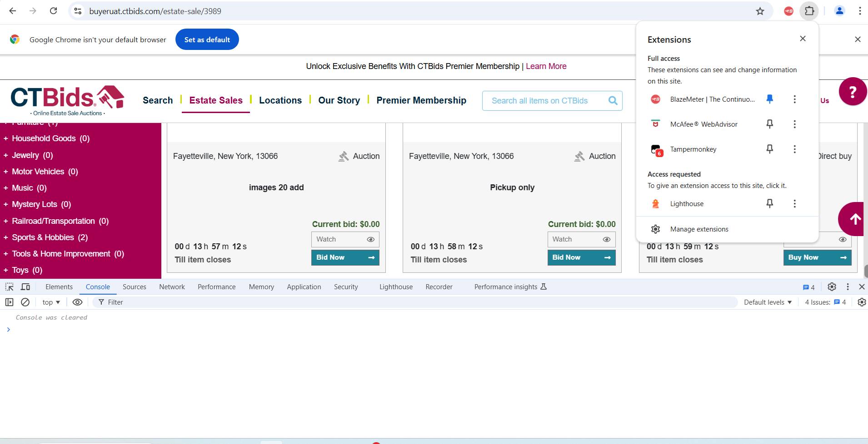Click the red scroll-to-top arrow button
The height and width of the screenshot is (444, 868).
pos(854,219)
